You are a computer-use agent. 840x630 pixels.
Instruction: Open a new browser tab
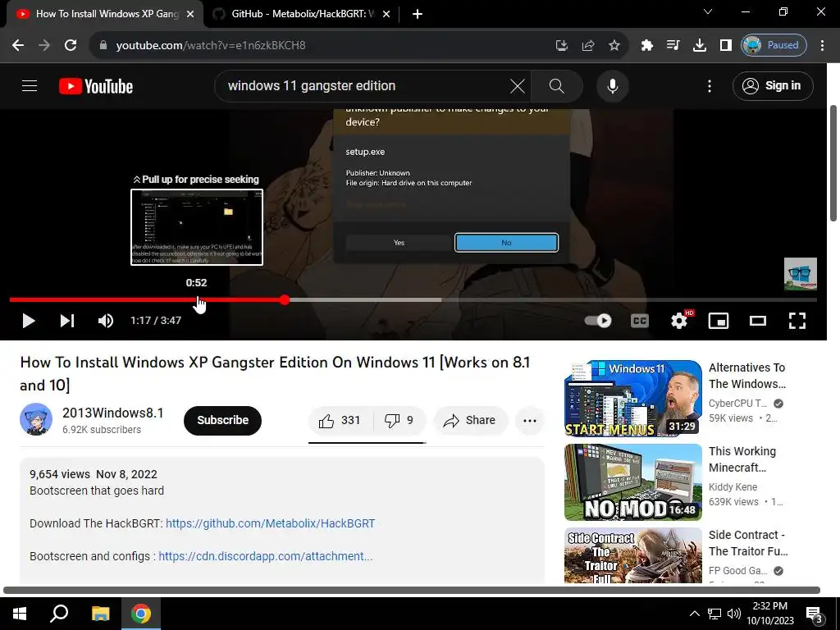pyautogui.click(x=418, y=14)
